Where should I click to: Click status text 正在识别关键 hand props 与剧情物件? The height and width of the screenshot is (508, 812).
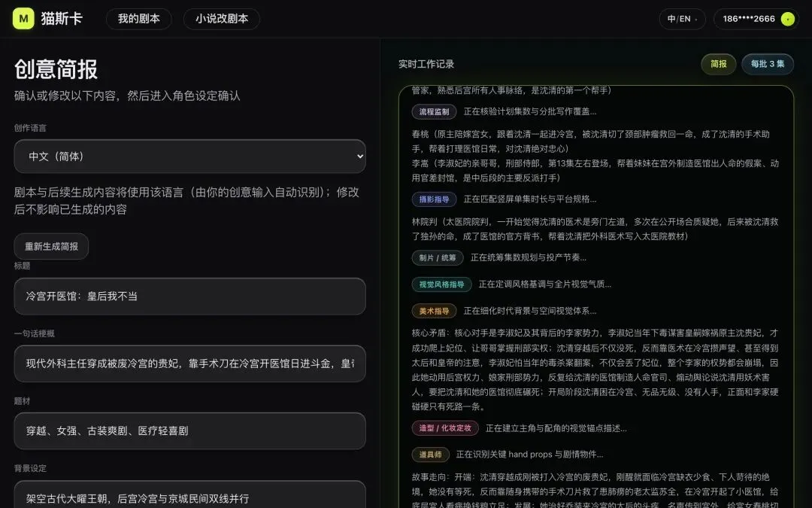click(529, 455)
